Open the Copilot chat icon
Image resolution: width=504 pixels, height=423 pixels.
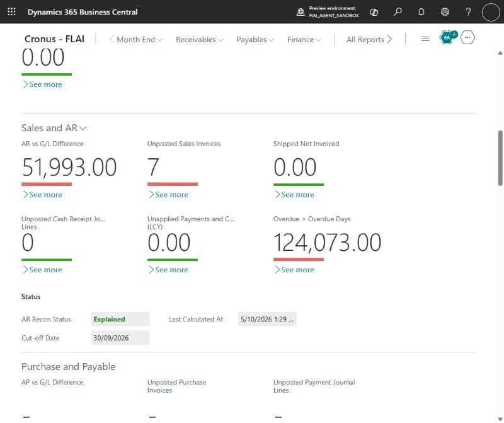[374, 12]
